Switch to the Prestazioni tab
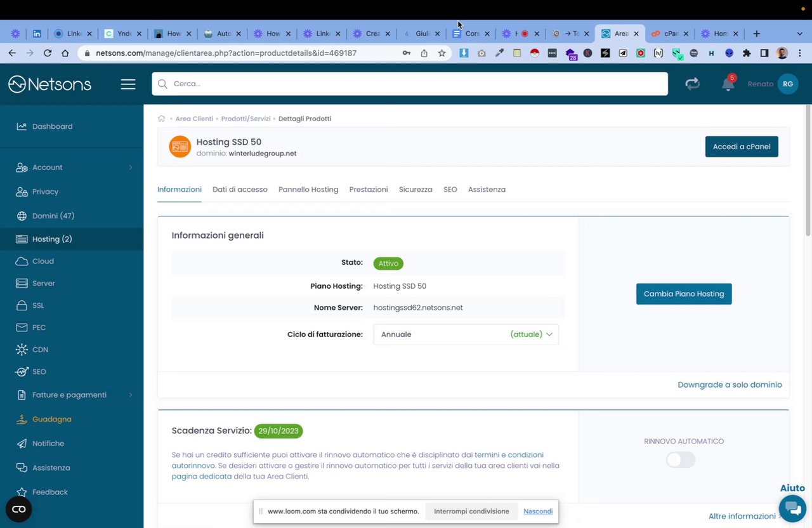812x528 pixels. tap(369, 190)
